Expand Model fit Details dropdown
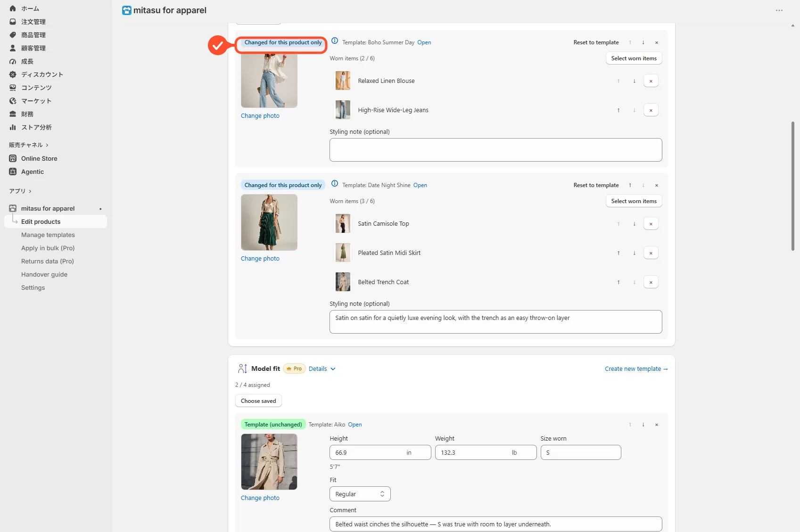The width and height of the screenshot is (800, 532). pyautogui.click(x=322, y=369)
